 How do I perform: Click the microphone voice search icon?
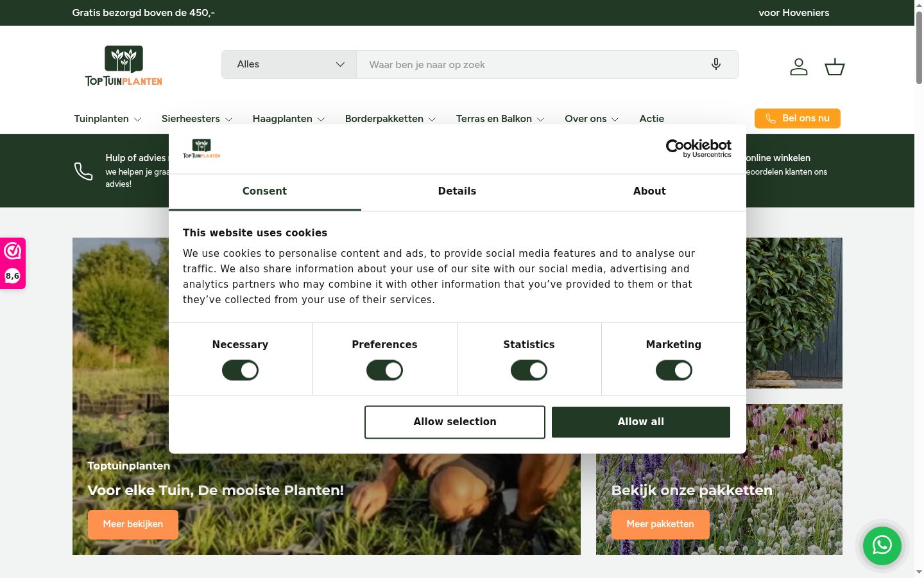coord(716,64)
